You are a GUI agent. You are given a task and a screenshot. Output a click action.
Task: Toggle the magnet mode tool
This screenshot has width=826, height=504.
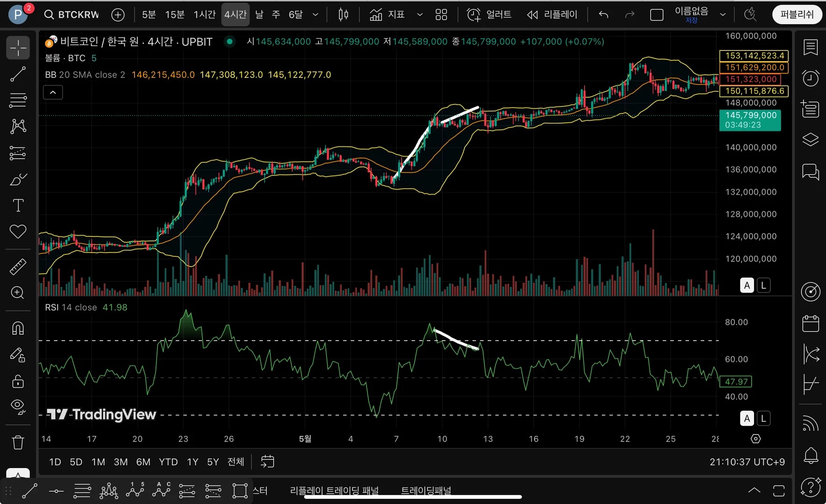pos(18,329)
